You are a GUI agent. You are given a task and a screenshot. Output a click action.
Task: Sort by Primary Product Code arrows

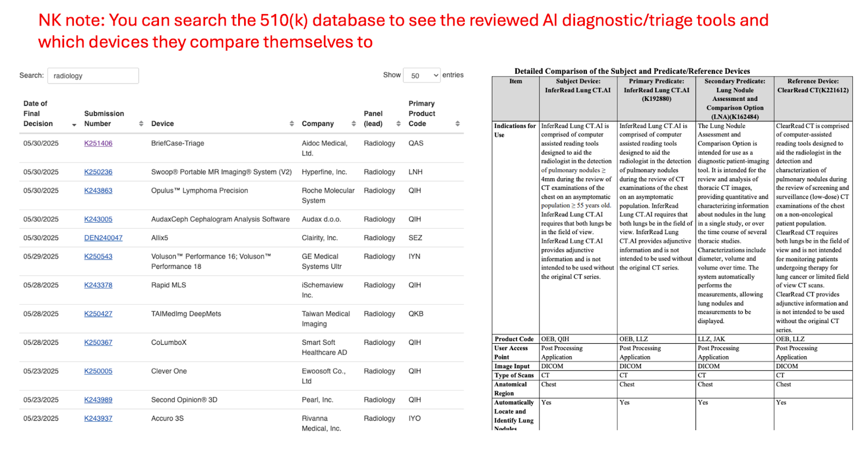pos(457,124)
